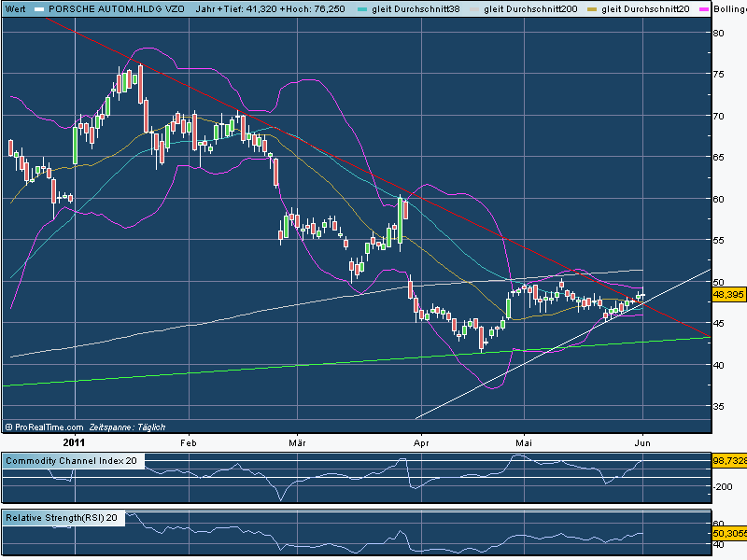Image resolution: width=747 pixels, height=560 pixels.
Task: Click the 75 price axis tick
Action: click(x=718, y=74)
